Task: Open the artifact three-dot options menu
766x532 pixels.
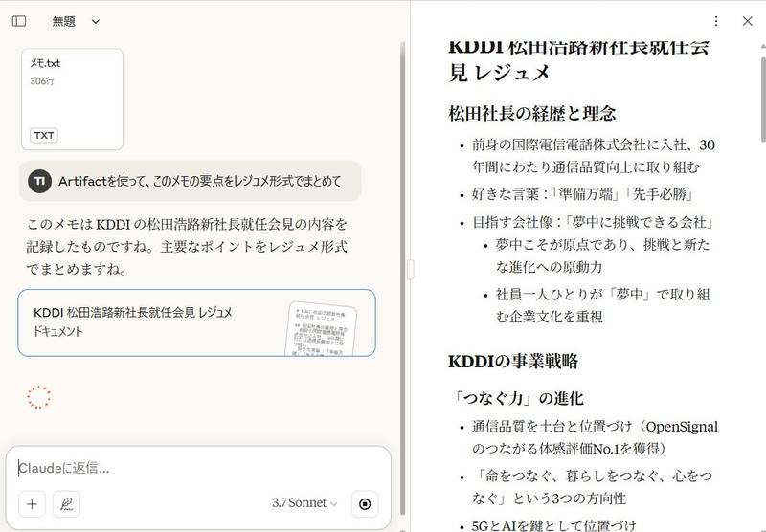Action: click(715, 21)
